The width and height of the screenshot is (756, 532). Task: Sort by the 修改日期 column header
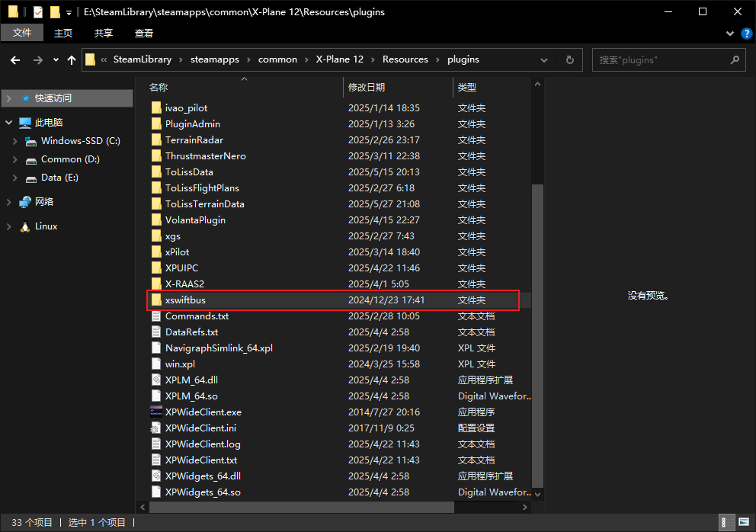click(367, 88)
